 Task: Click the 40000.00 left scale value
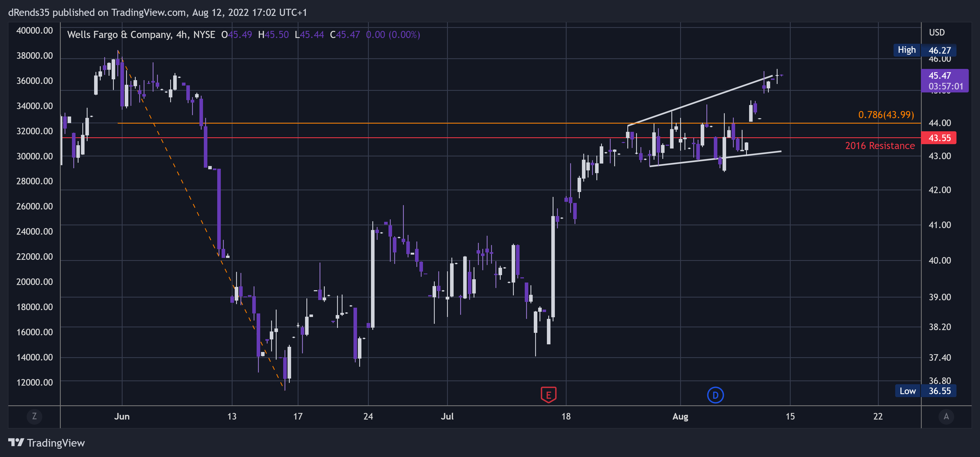click(x=34, y=30)
